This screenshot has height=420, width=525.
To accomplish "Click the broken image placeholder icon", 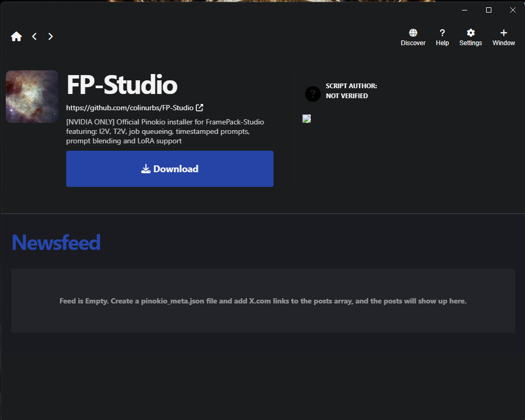I will [x=307, y=119].
